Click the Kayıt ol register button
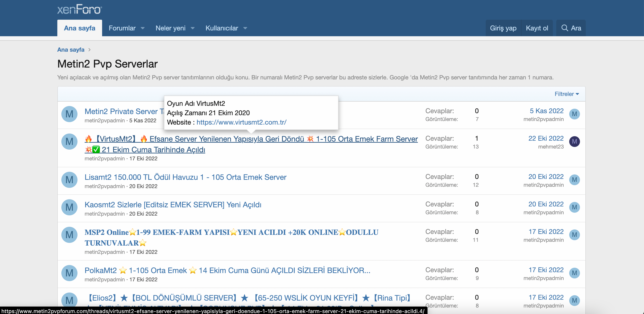644x314 pixels. point(537,28)
